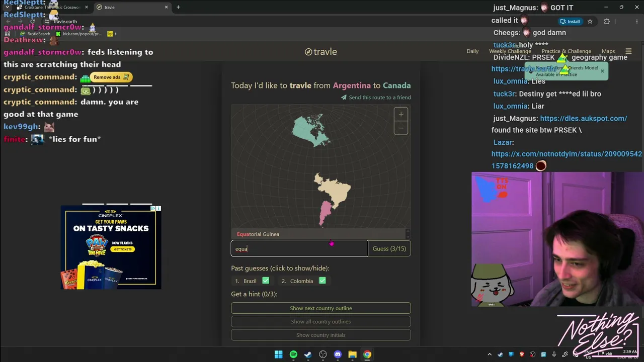
Task: Open Steam from the taskbar
Action: 308,354
